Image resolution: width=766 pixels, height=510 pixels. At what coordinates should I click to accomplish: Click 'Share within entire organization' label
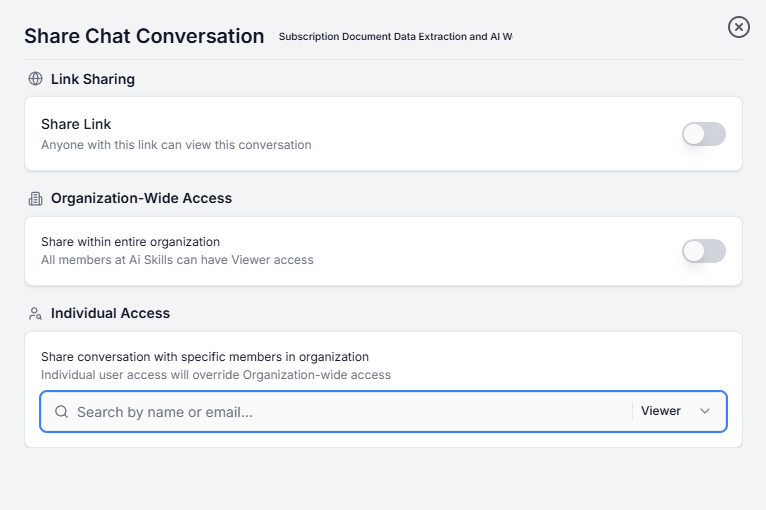pos(130,242)
